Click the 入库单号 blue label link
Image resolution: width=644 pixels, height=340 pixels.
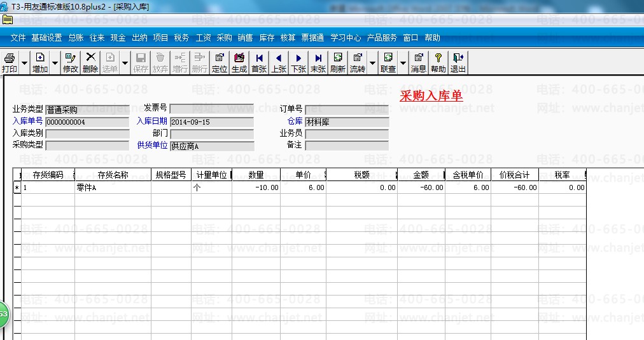(27, 121)
